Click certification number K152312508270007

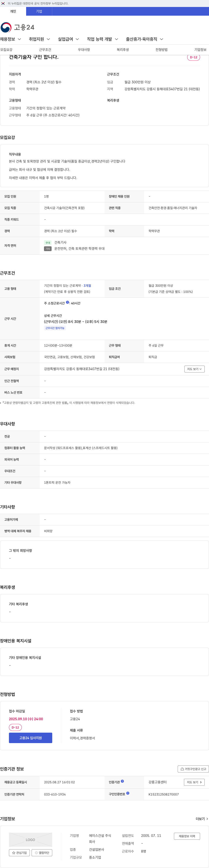[x=163, y=794]
